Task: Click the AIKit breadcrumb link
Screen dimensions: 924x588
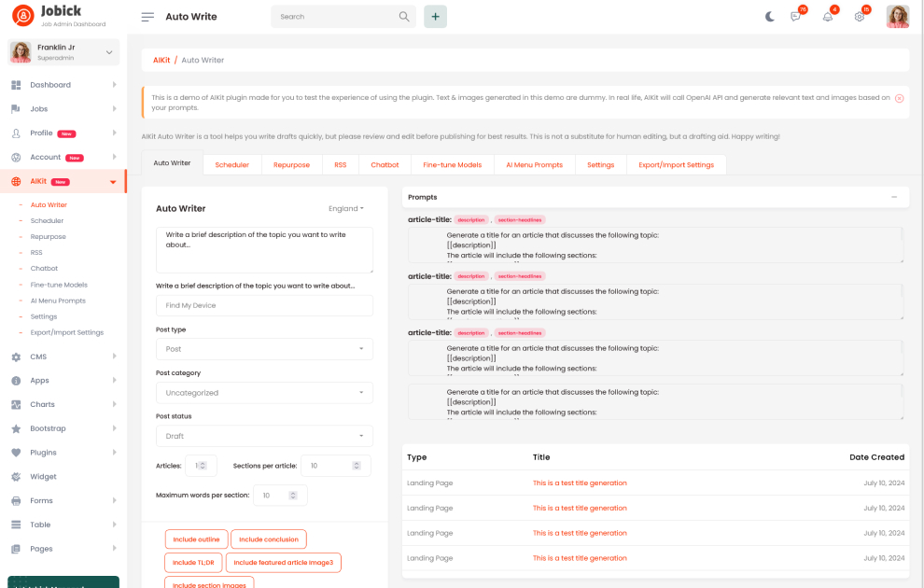Action: click(x=161, y=61)
